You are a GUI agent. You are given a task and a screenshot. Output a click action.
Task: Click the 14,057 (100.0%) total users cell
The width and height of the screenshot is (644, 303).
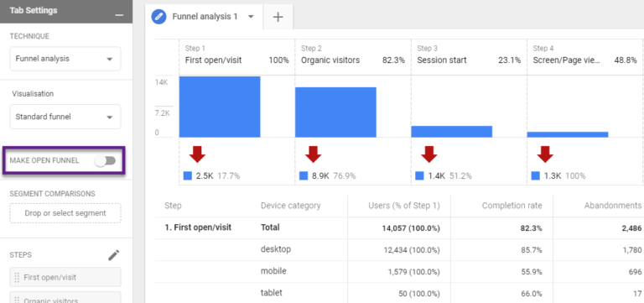(x=411, y=228)
